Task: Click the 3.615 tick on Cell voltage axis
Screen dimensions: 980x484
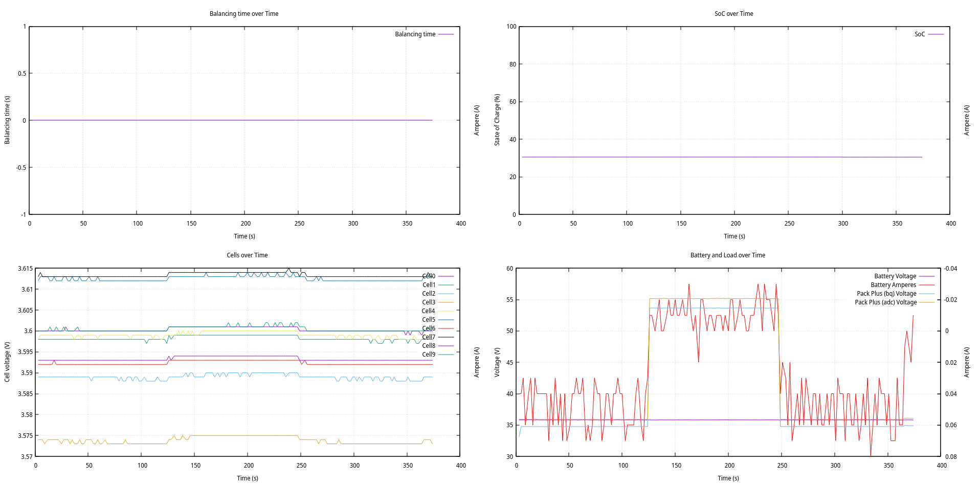Action: tap(25, 269)
